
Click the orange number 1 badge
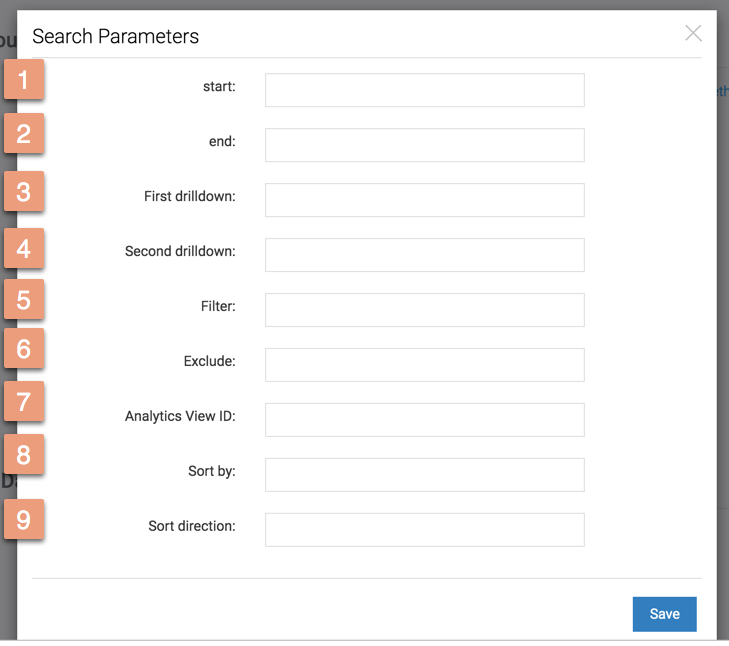coord(24,79)
